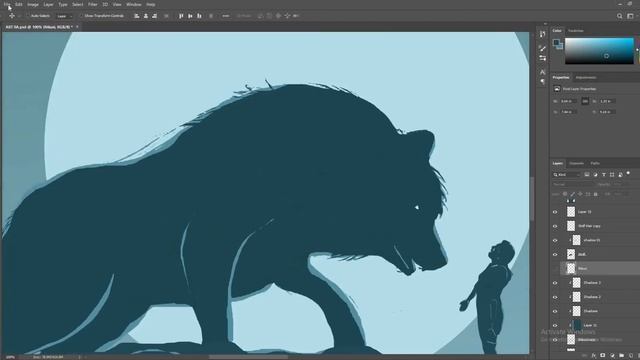Hide the Shadow 3 layer eye
This screenshot has width=640, height=360.
(555, 283)
